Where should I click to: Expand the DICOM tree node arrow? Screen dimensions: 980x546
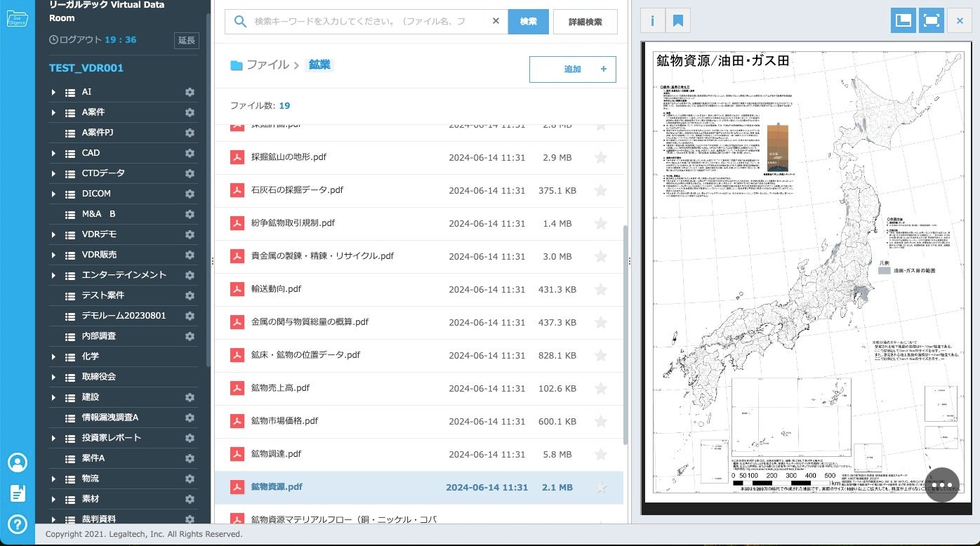coord(53,194)
